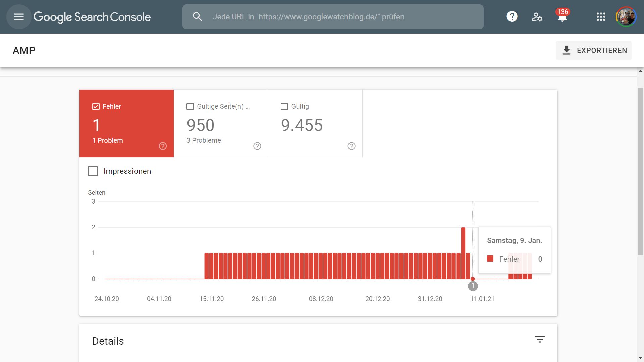Open user and property settings icon
The image size is (644, 362).
[537, 17]
